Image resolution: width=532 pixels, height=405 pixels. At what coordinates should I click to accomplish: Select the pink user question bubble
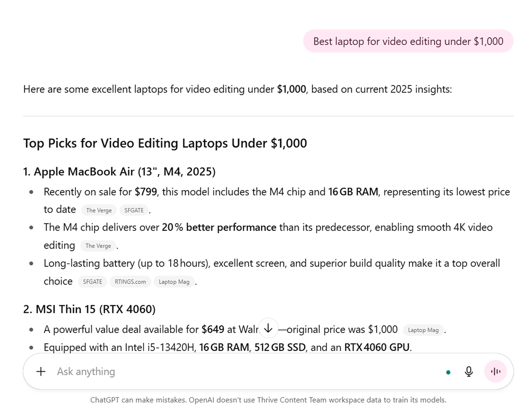(408, 41)
